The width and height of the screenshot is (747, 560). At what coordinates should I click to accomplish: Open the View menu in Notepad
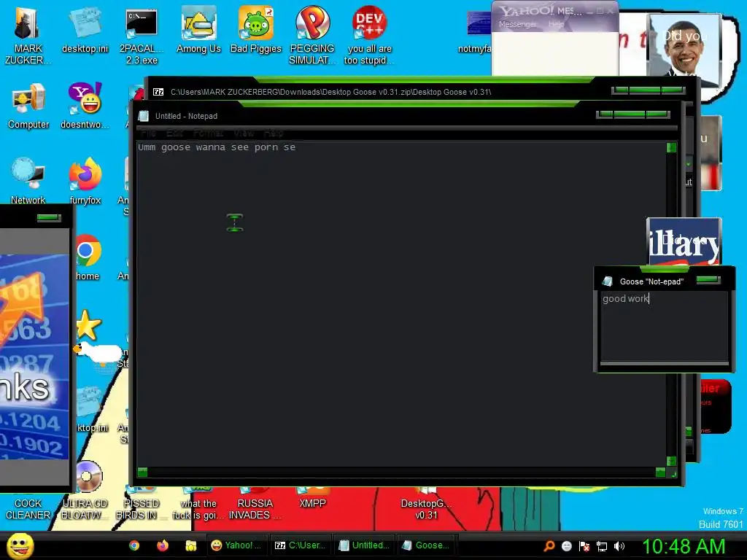click(x=244, y=133)
